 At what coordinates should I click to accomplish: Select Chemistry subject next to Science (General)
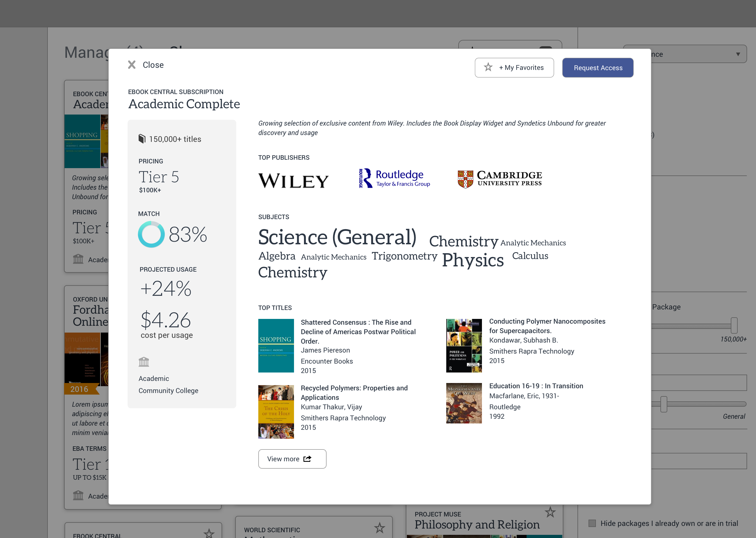pyautogui.click(x=464, y=241)
